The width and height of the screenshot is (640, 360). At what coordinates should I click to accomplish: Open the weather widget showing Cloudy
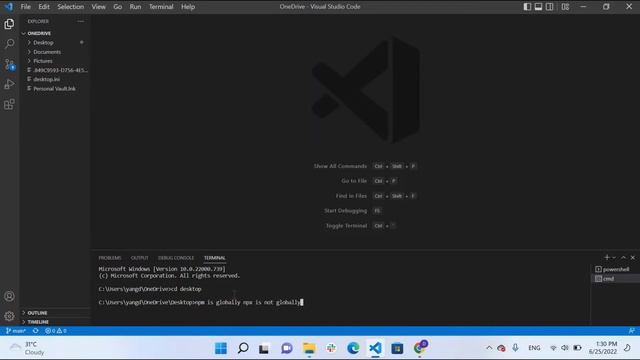click(27, 348)
